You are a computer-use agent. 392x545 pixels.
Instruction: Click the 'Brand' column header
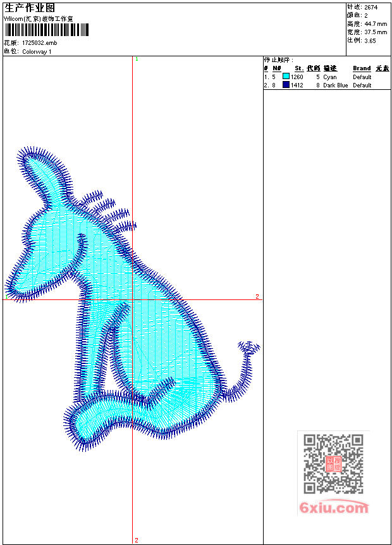(x=362, y=68)
